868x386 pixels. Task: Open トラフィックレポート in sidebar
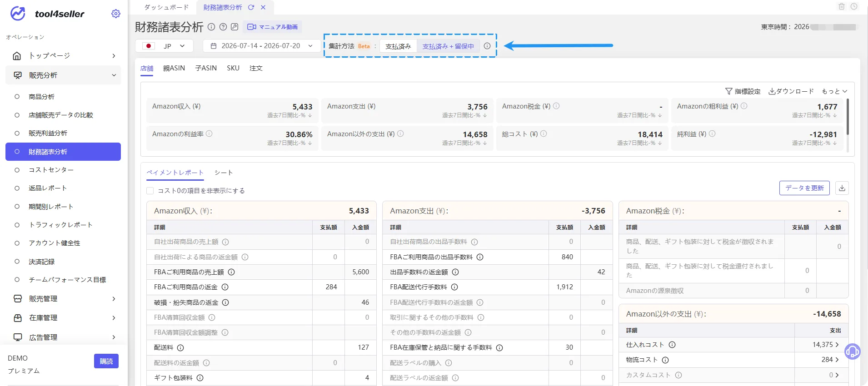tap(60, 225)
